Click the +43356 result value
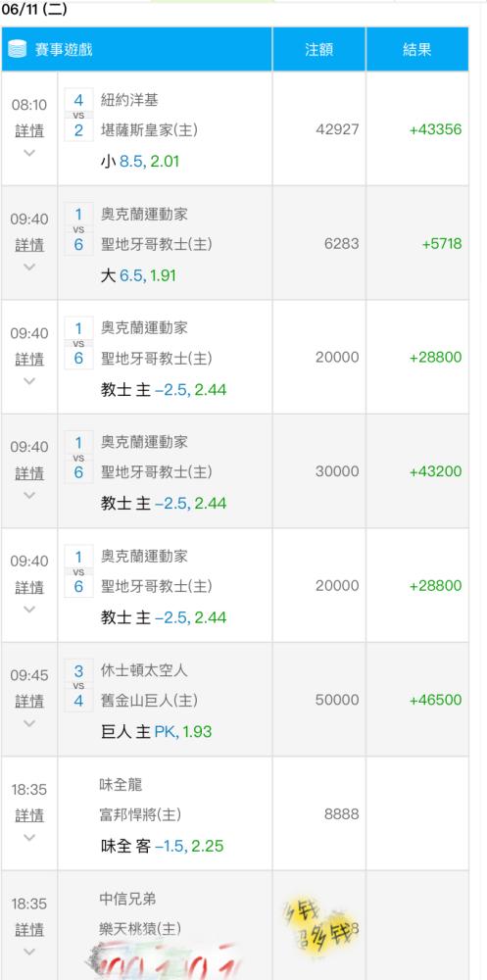Viewport: 487px width, 980px height. point(436,129)
